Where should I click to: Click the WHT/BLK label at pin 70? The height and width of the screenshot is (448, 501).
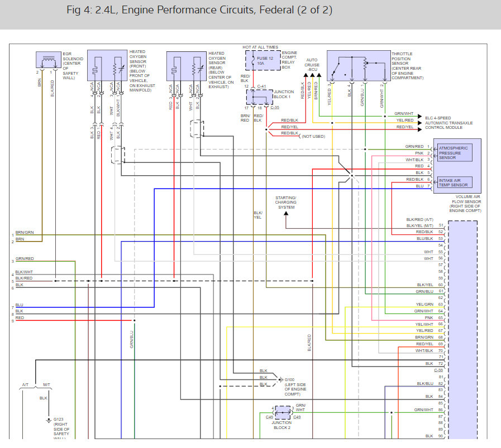(x=424, y=351)
